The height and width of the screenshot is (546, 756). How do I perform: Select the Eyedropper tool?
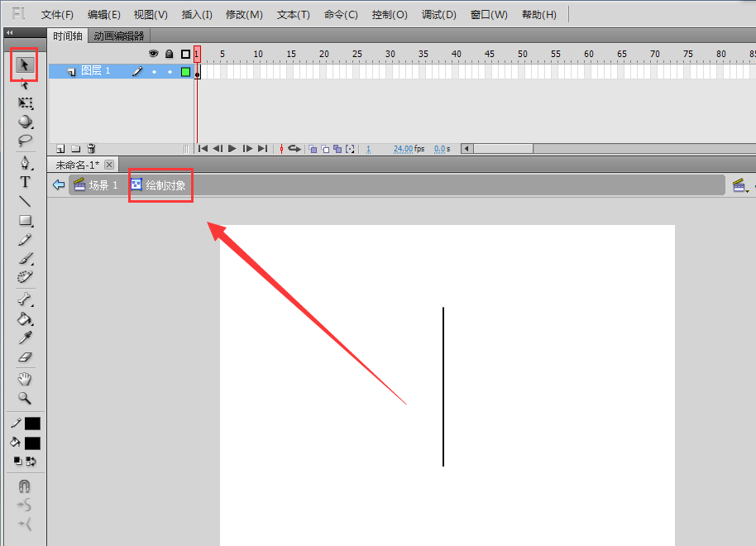tap(25, 338)
